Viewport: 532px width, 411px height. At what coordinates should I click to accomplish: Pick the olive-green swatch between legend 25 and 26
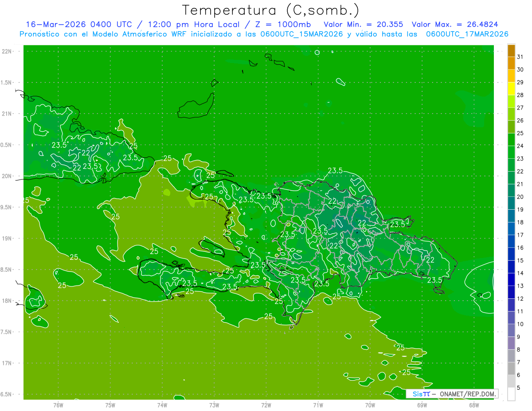tap(511, 127)
